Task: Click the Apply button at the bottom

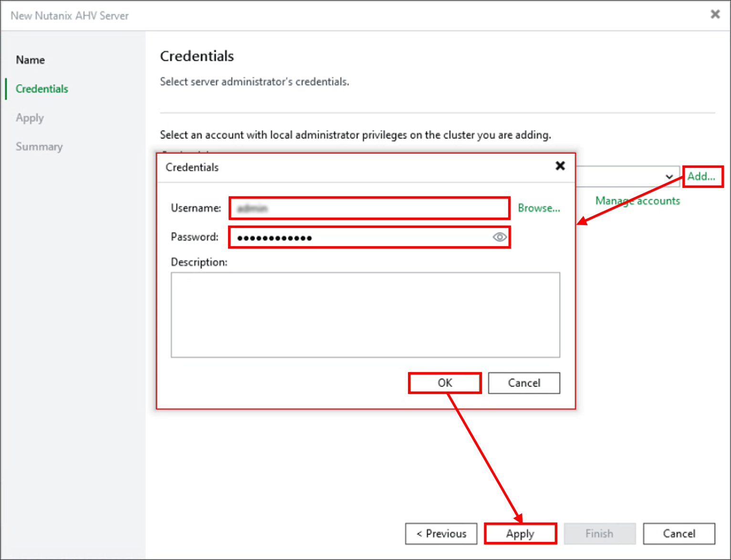Action: pyautogui.click(x=520, y=533)
